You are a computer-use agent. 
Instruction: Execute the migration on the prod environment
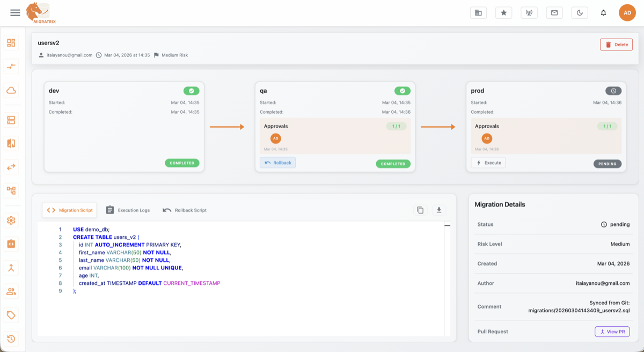pos(488,162)
